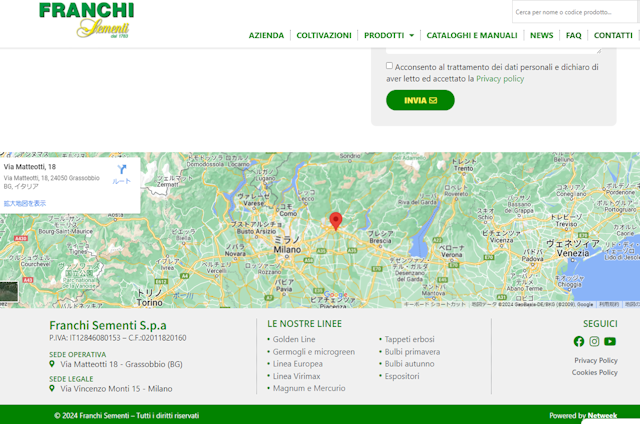
Task: Open the Tappeti erbosi link
Action: click(409, 339)
